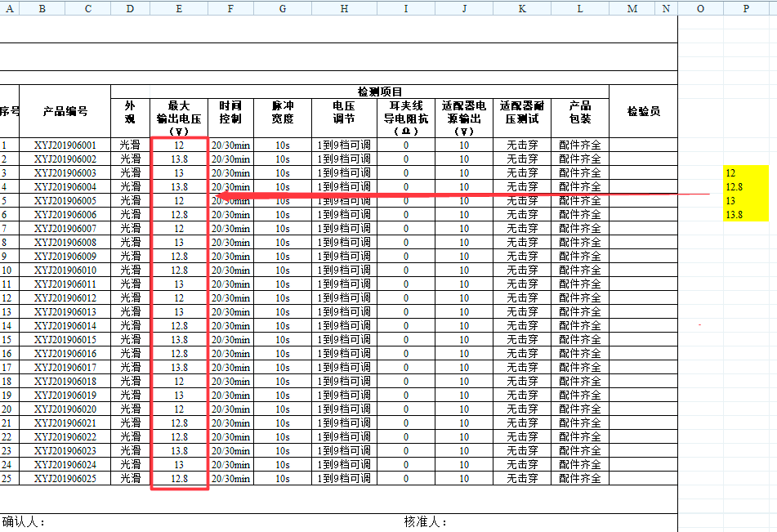
Task: Click the 适配器耐压测试 header cell
Action: (522, 118)
